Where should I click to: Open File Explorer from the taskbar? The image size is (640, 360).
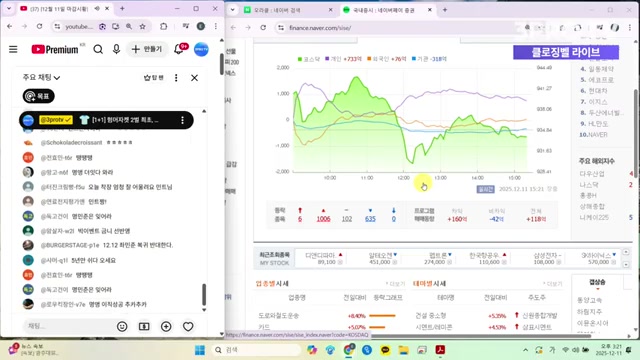coord(404,350)
